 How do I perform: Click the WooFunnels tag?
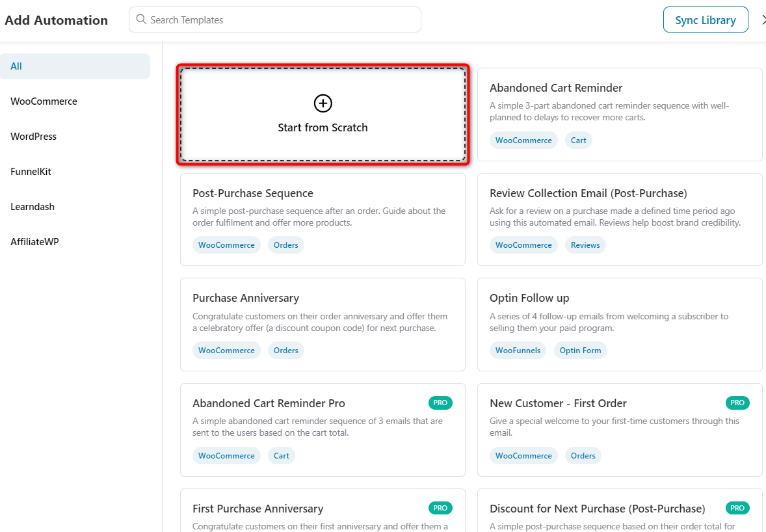(518, 351)
